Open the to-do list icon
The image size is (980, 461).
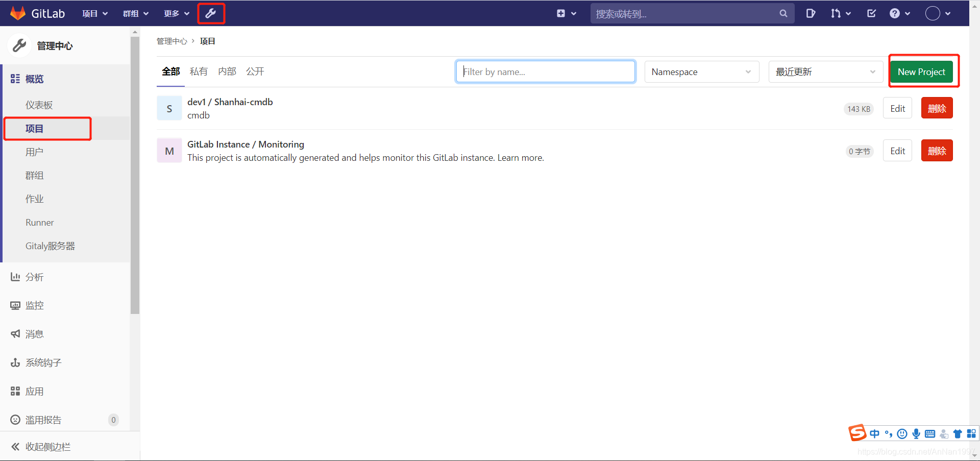click(871, 14)
